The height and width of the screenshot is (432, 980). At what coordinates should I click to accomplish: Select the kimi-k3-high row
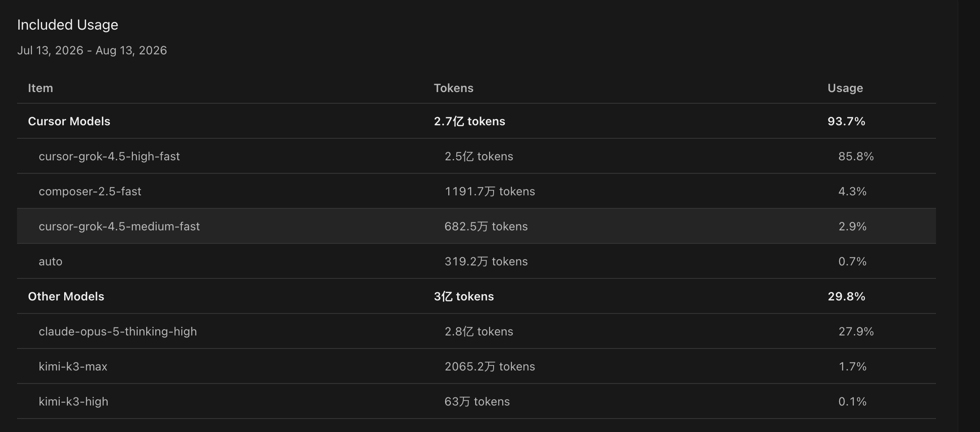pyautogui.click(x=477, y=401)
